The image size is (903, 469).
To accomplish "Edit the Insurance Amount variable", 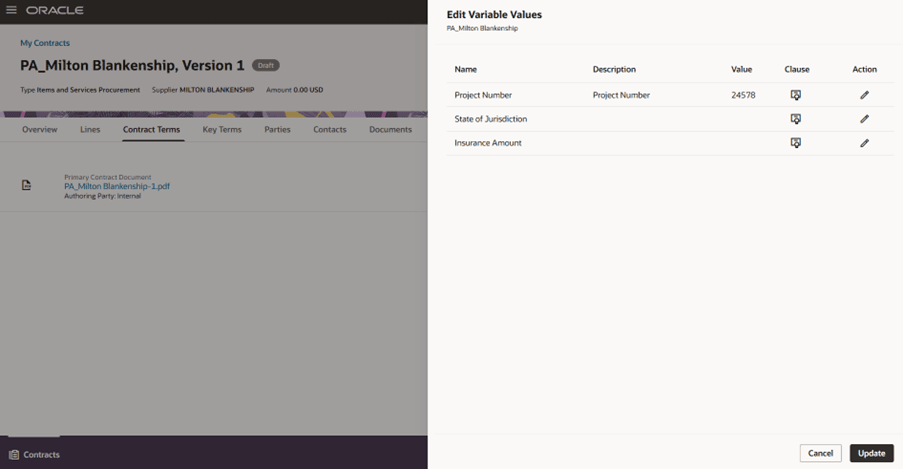I will point(864,143).
